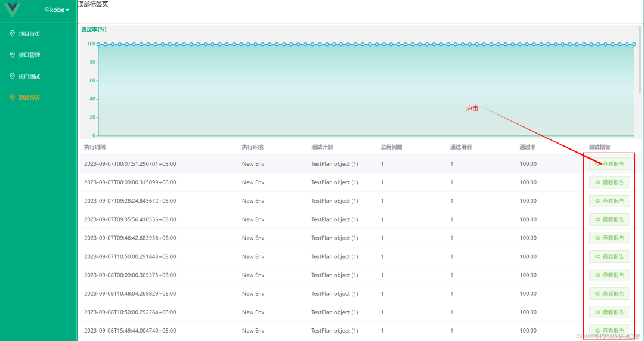Open 查看报告 for the 2023-09-07T09:28:24 run
The image size is (644, 341).
[x=609, y=201]
